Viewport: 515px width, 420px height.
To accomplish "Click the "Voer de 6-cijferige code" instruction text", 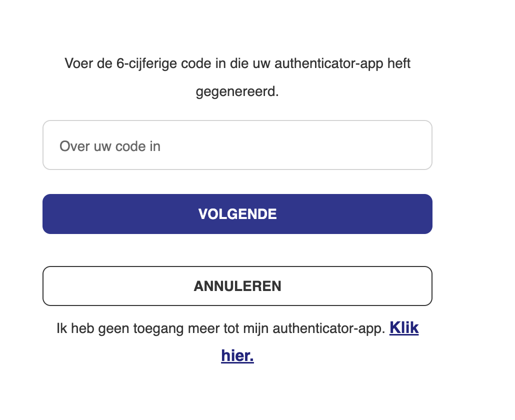I will click(x=150, y=64).
